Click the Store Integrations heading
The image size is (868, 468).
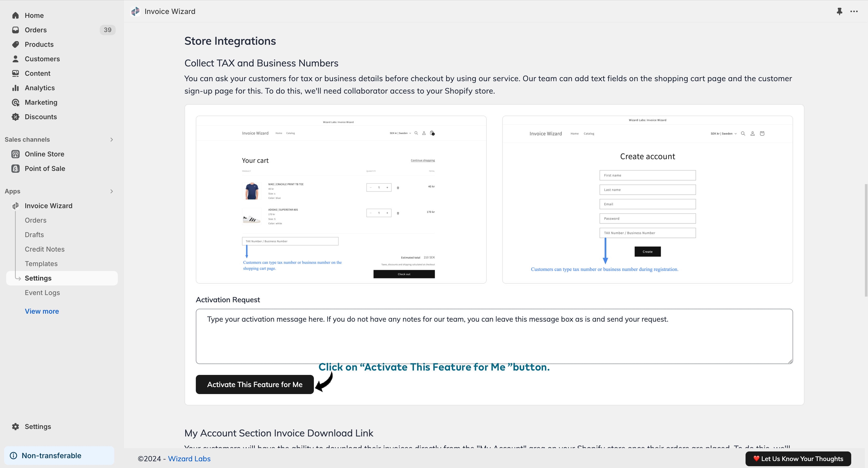tap(230, 41)
